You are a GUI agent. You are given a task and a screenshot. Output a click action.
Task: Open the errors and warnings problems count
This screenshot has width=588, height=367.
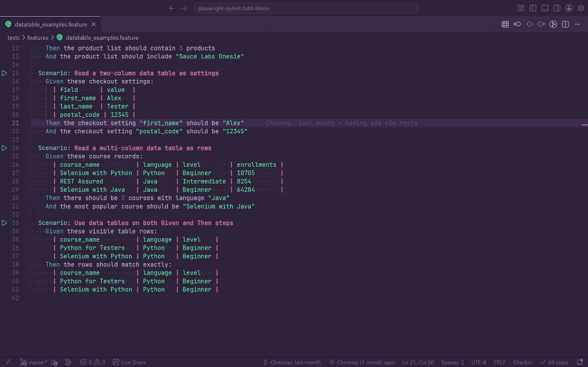(x=93, y=362)
